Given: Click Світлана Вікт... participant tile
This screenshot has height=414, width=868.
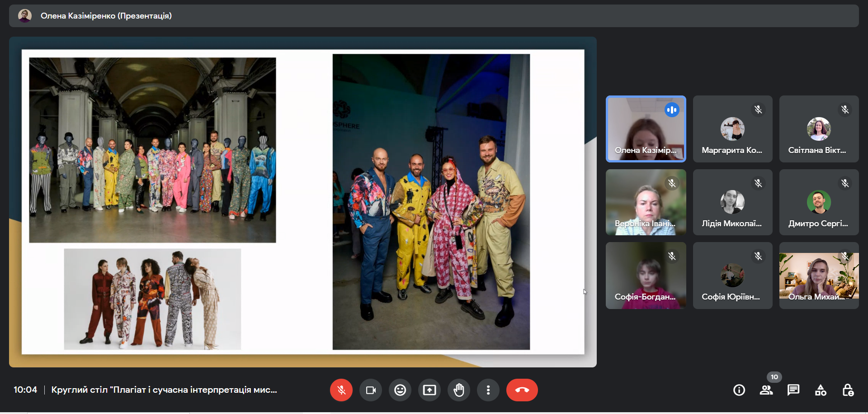Looking at the screenshot, I should [819, 129].
